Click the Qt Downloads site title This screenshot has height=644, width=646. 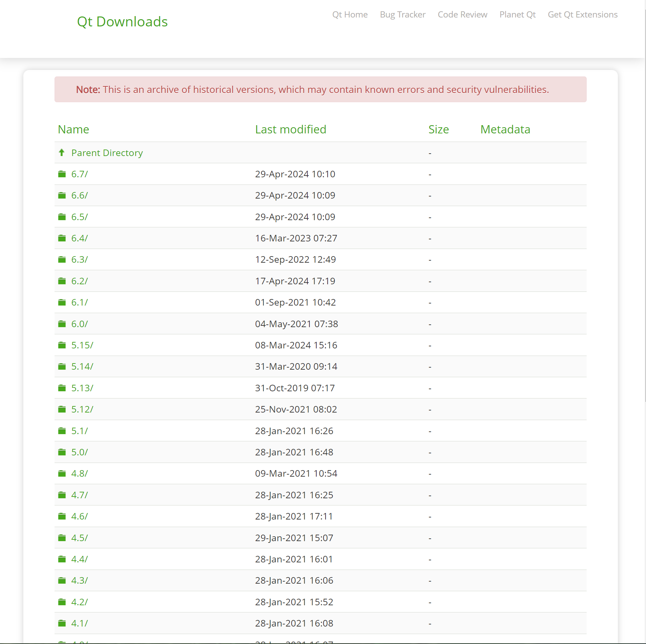(122, 22)
